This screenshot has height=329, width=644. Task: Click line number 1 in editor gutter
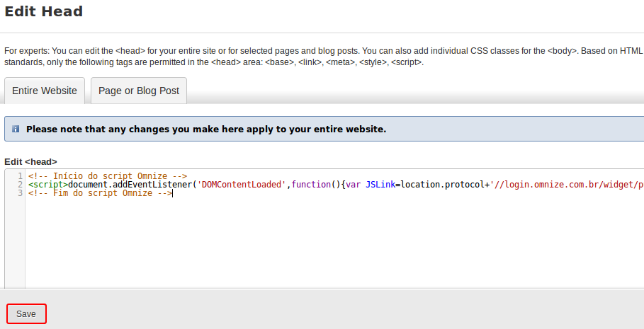20,176
